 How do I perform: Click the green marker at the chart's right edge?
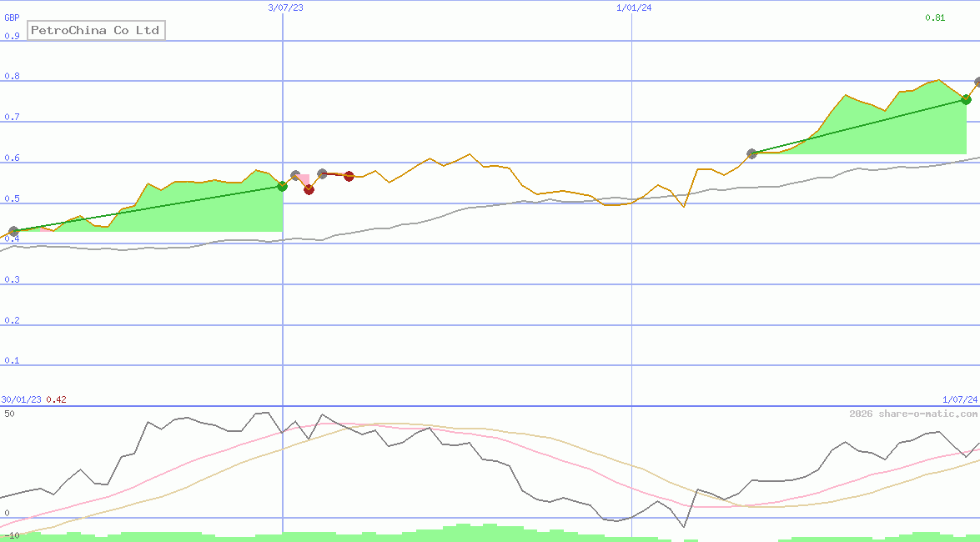[966, 99]
